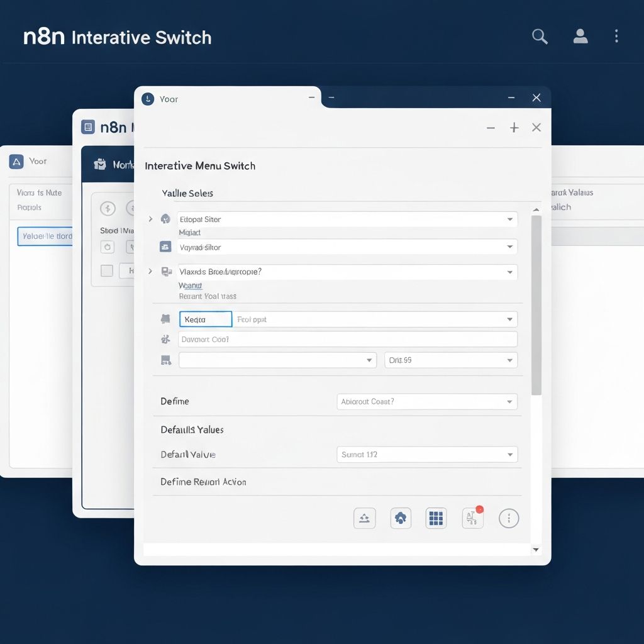Tick the empty checkbox in the n8n window
Image resolution: width=644 pixels, height=644 pixels.
click(107, 270)
